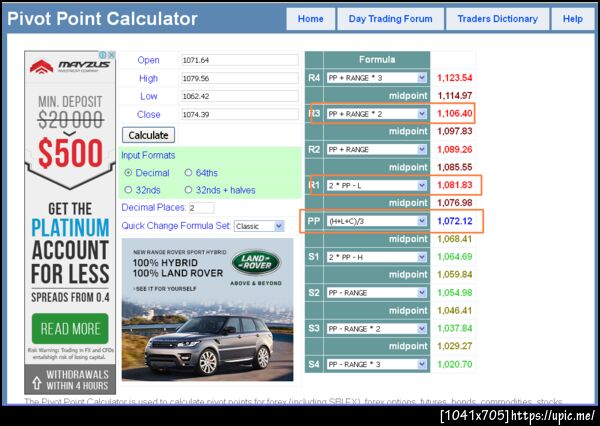Open the R1 formula dropdown
600x426 pixels.
pos(377,186)
